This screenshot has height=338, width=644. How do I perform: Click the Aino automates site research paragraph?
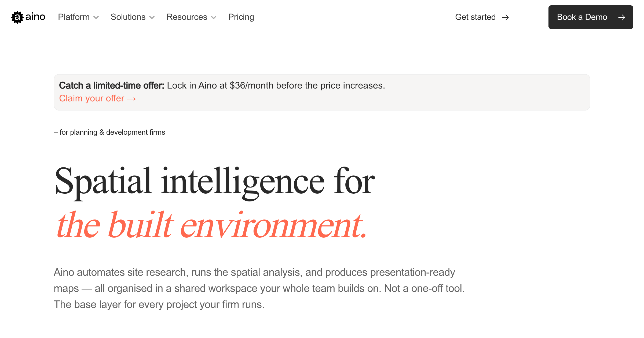point(259,288)
